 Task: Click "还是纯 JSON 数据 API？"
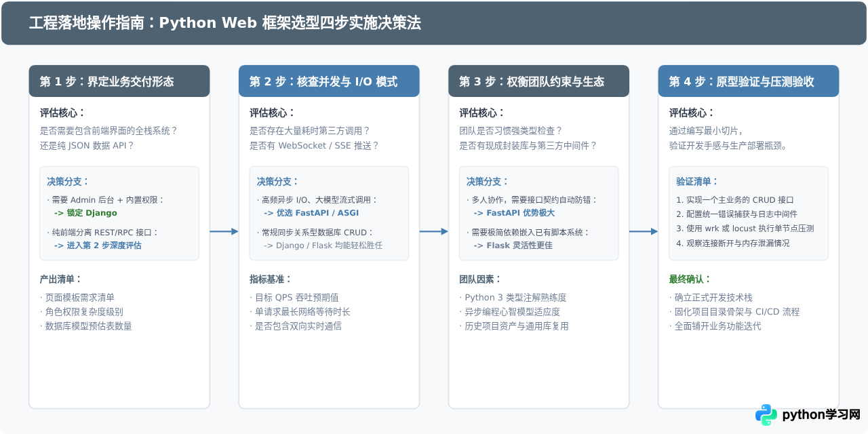[87, 145]
